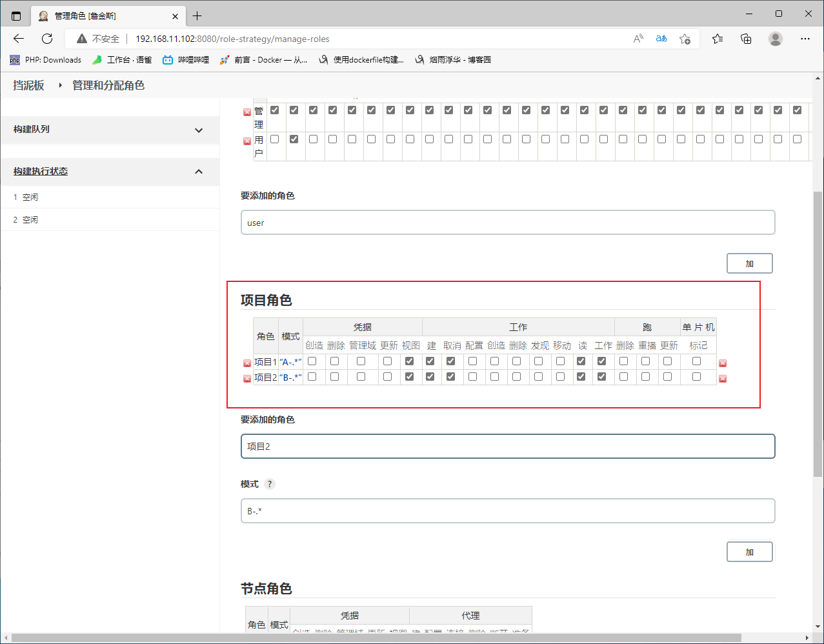This screenshot has width=824, height=644.
Task: Click red delete icon left of 项目1
Action: (246, 363)
